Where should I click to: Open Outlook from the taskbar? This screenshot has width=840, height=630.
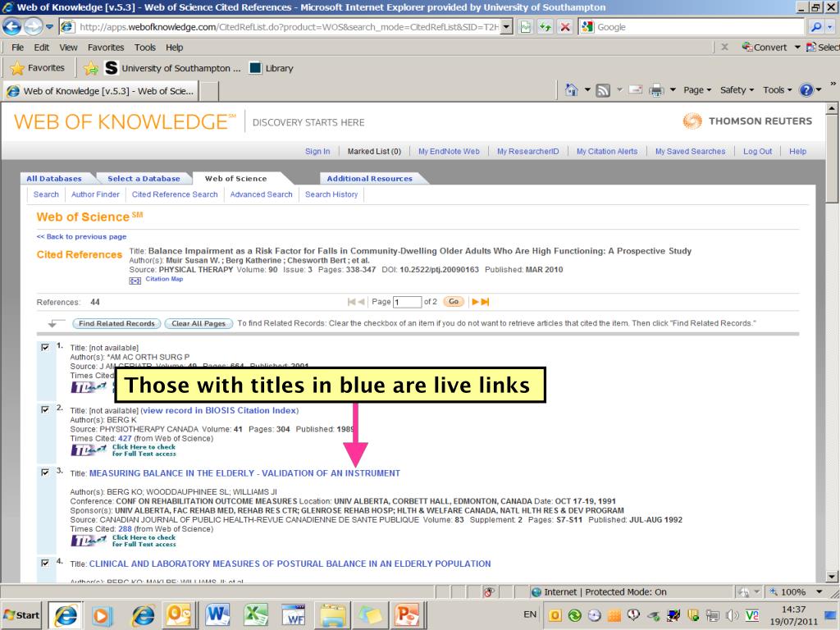pos(179,615)
